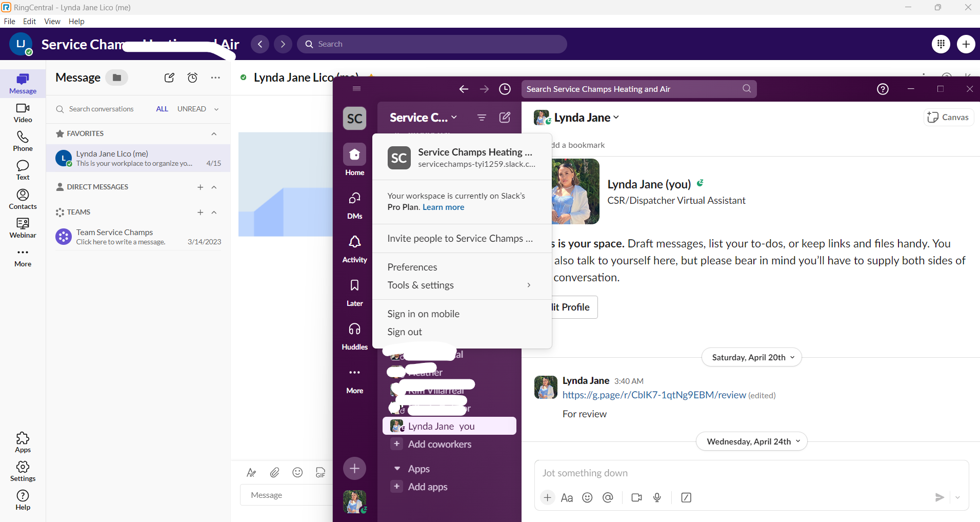Open Edit menu in RingCentral
The height and width of the screenshot is (522, 980).
30,22
